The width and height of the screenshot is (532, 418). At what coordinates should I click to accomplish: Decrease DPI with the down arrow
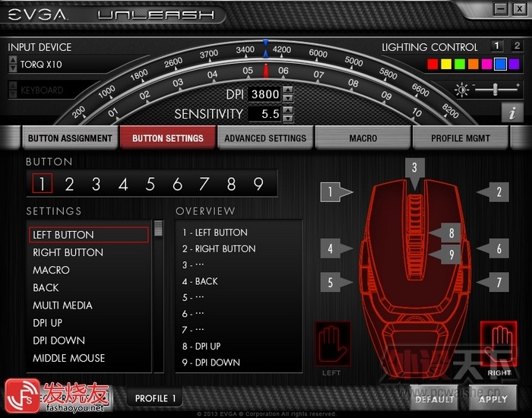(288, 98)
